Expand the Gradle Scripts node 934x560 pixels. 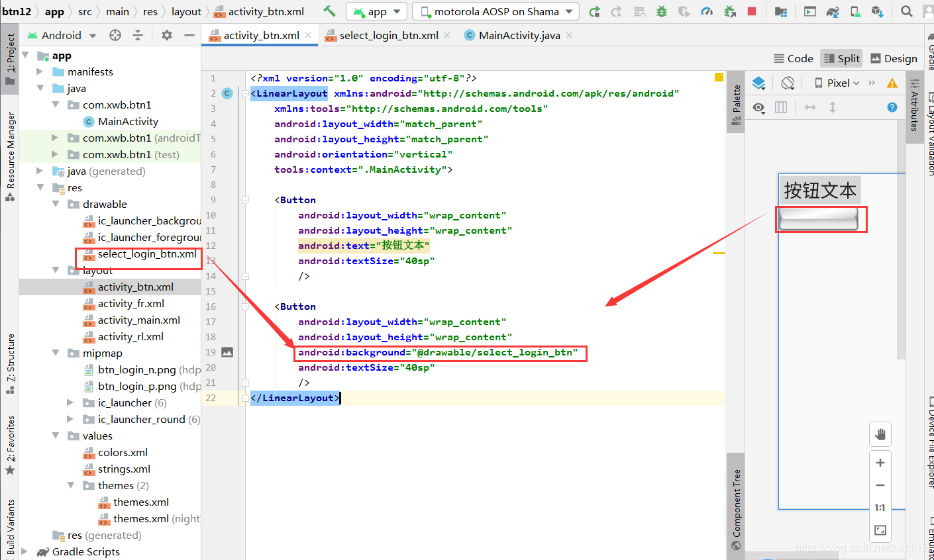coord(25,551)
